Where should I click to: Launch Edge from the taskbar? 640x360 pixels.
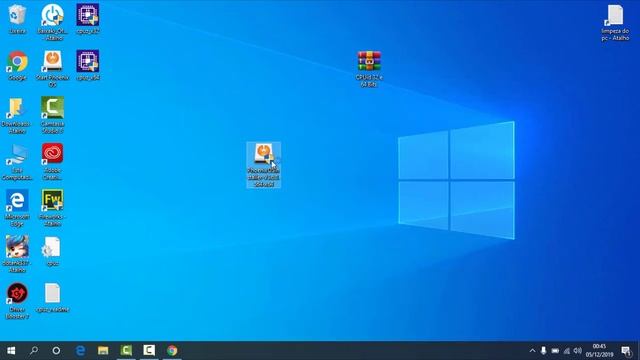80,351
